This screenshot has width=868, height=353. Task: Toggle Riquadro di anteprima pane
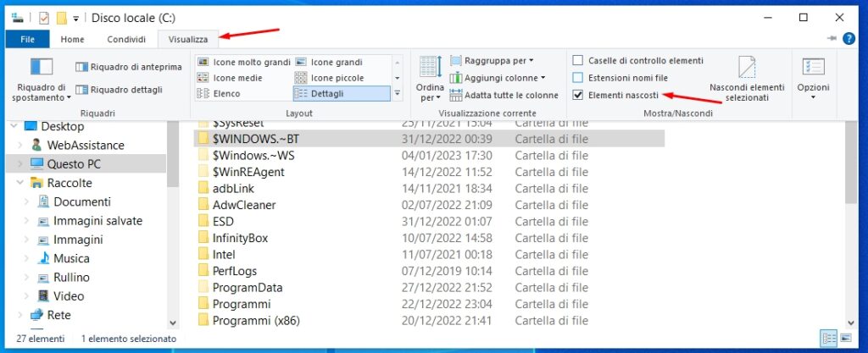[129, 67]
